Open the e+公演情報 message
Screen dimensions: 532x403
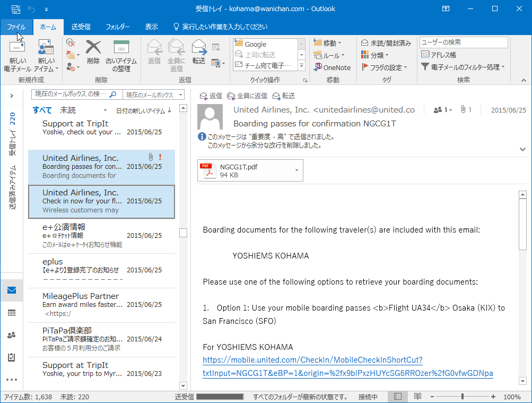(101, 236)
